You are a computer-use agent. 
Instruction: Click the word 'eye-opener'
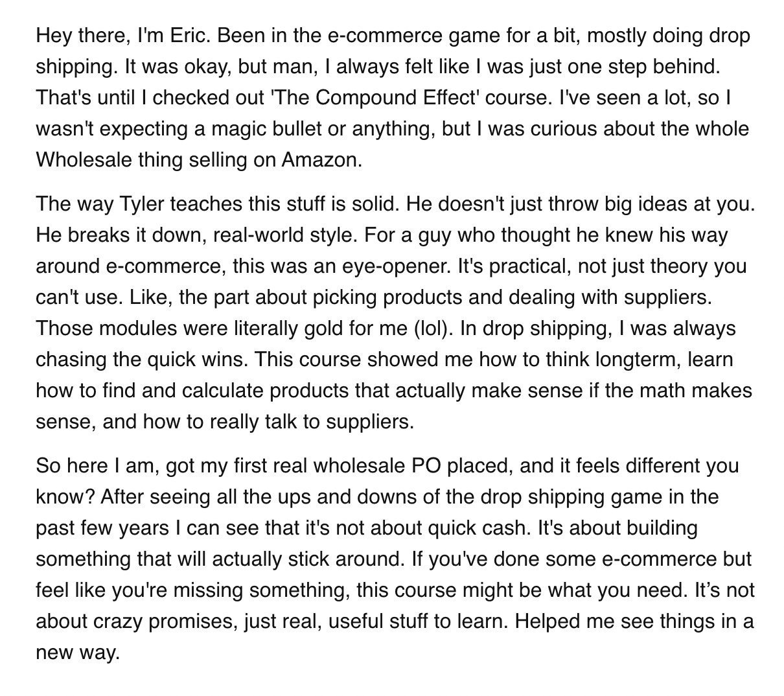(x=395, y=266)
